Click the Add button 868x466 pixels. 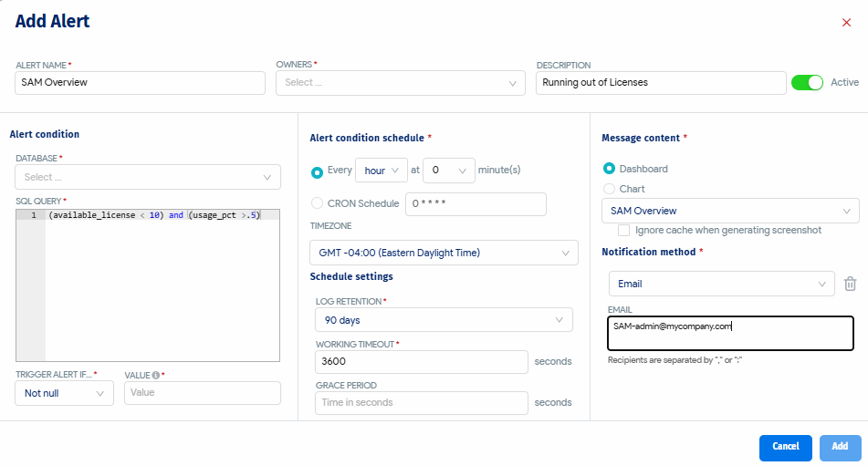pyautogui.click(x=840, y=447)
